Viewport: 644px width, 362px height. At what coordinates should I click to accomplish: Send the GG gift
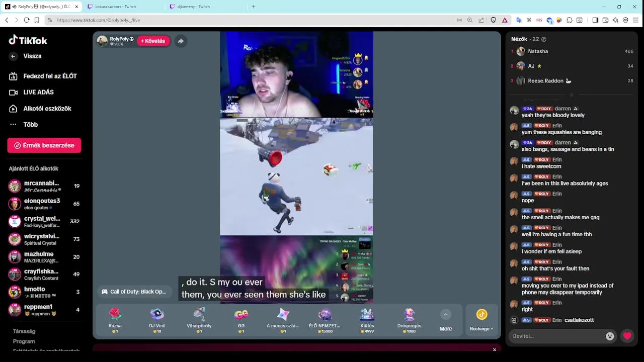pos(241,320)
